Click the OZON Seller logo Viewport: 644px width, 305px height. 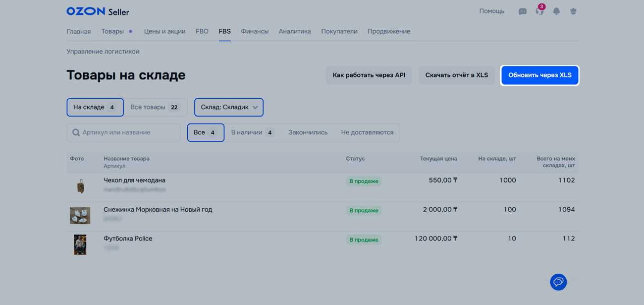pos(98,11)
